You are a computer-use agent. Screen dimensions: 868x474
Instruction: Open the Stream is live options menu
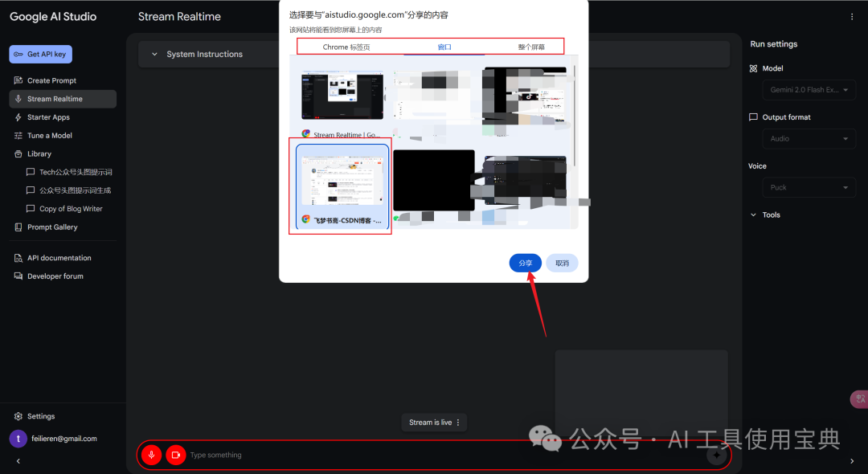[458, 423]
